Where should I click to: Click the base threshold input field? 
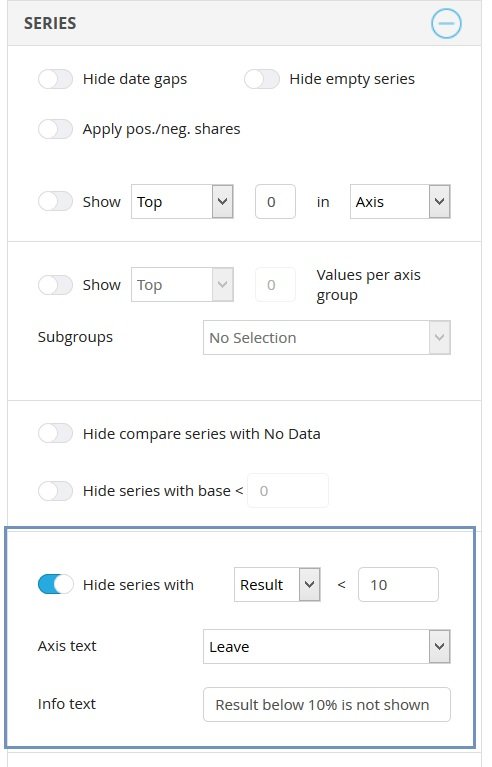pos(288,491)
